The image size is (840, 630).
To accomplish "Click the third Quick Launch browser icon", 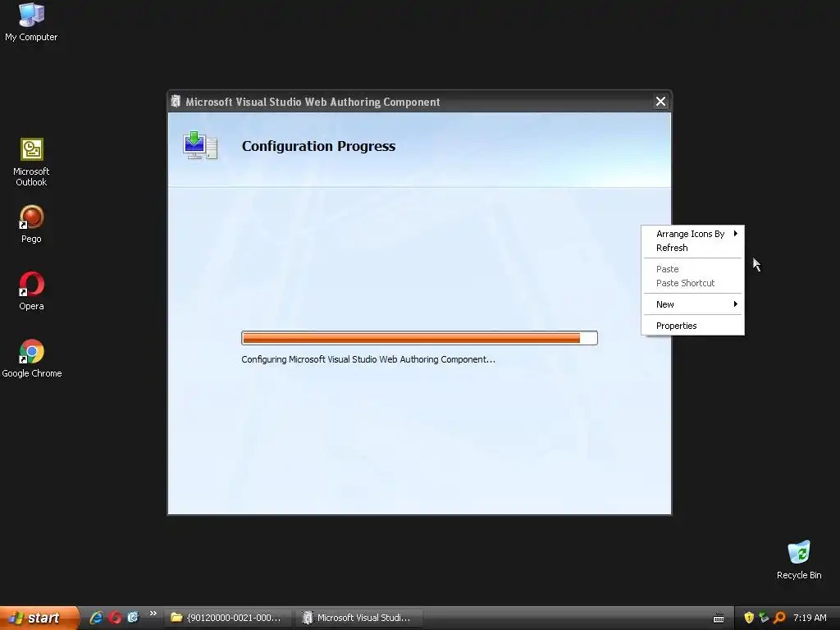I will click(x=133, y=617).
